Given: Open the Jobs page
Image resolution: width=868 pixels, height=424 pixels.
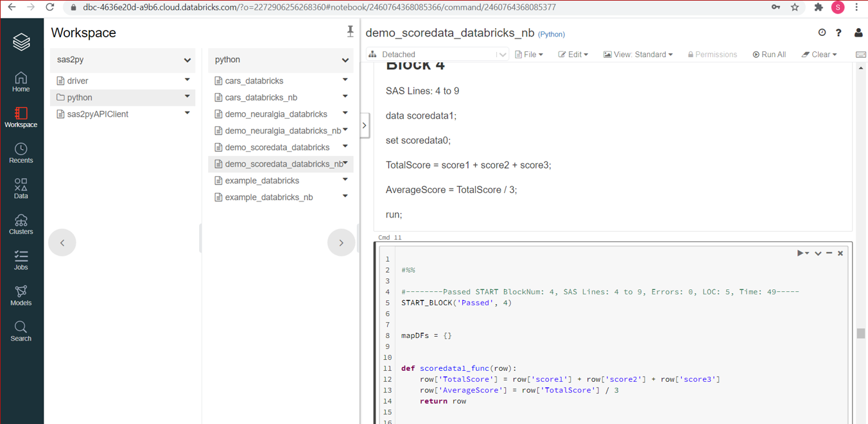Looking at the screenshot, I should (21, 260).
